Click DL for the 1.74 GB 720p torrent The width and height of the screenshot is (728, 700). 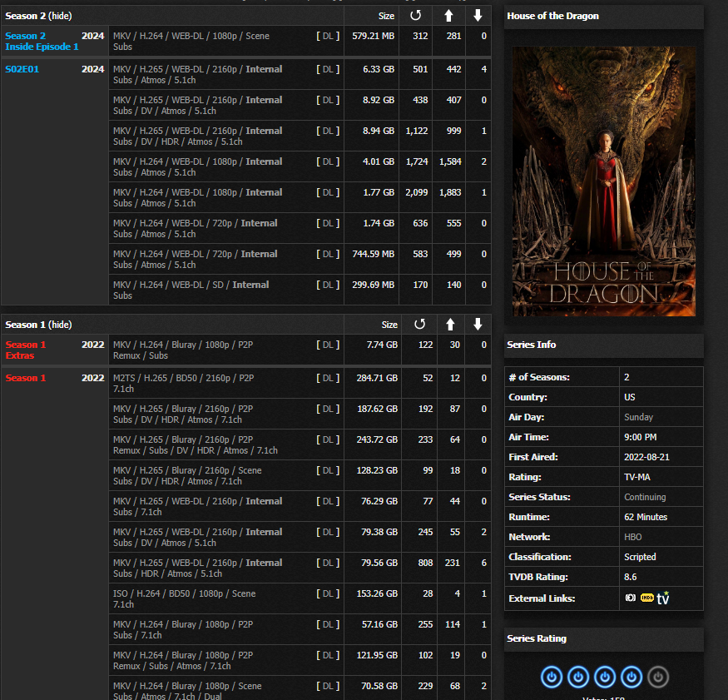(x=328, y=223)
